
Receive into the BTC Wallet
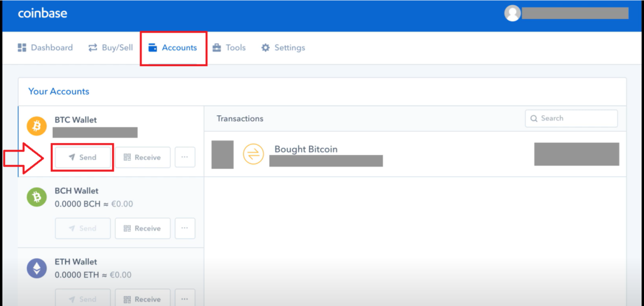tap(143, 157)
